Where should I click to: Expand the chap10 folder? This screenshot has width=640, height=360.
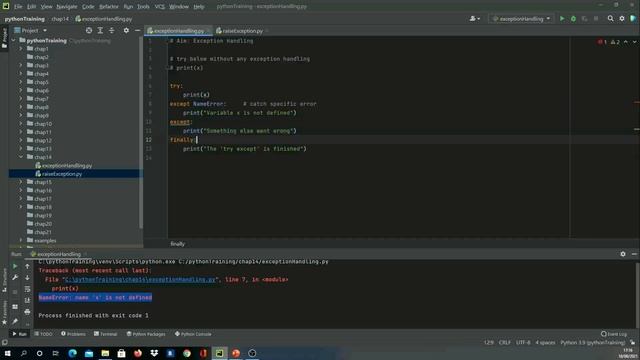click(21, 124)
